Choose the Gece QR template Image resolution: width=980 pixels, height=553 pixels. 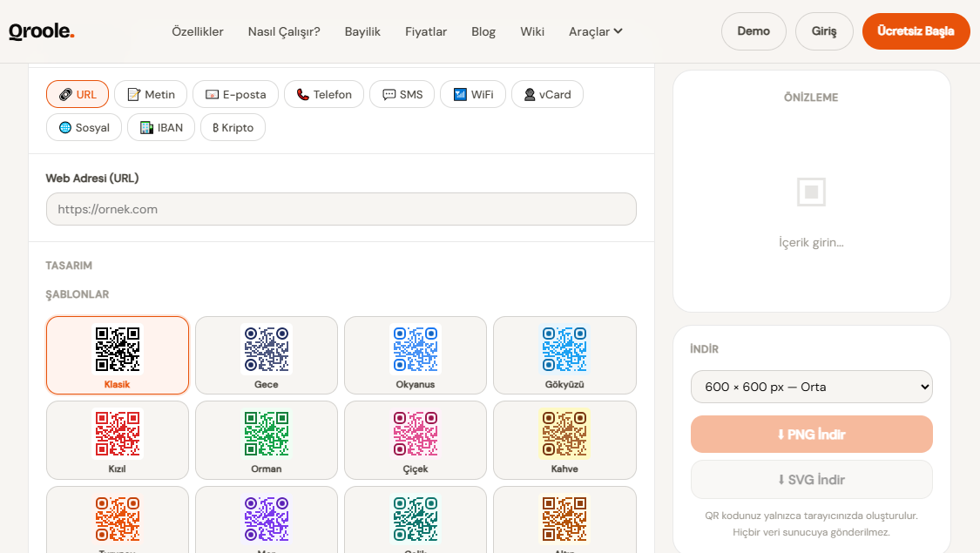267,355
